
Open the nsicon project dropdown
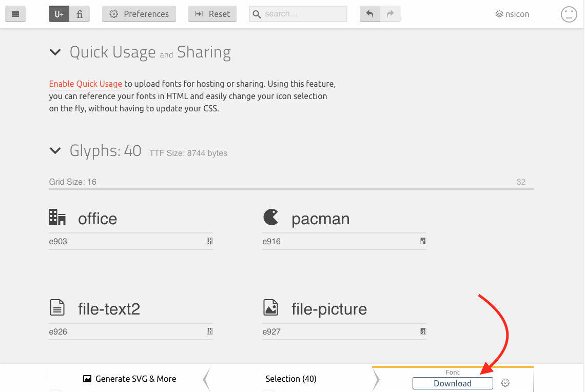[x=512, y=14]
